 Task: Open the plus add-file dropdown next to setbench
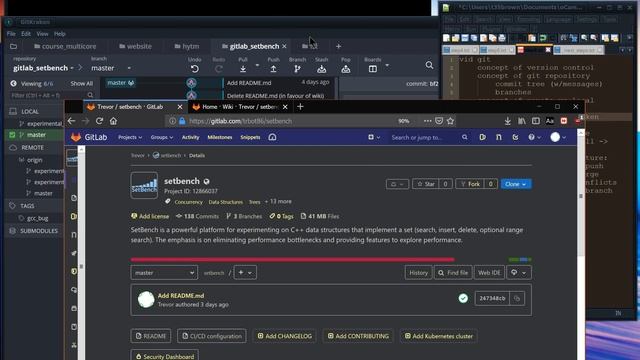[245, 273]
